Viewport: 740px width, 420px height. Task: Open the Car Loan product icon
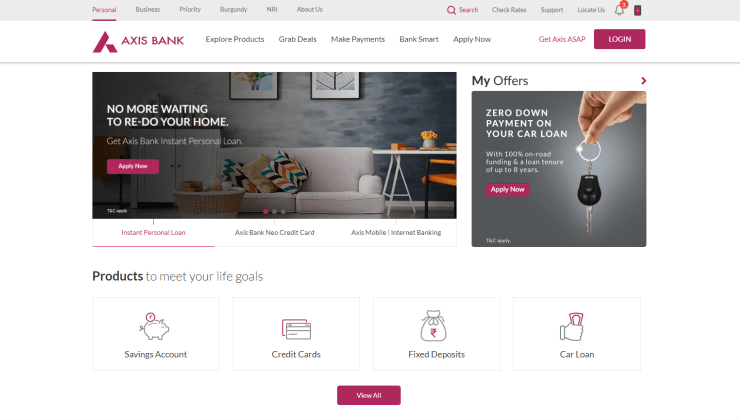[572, 327]
